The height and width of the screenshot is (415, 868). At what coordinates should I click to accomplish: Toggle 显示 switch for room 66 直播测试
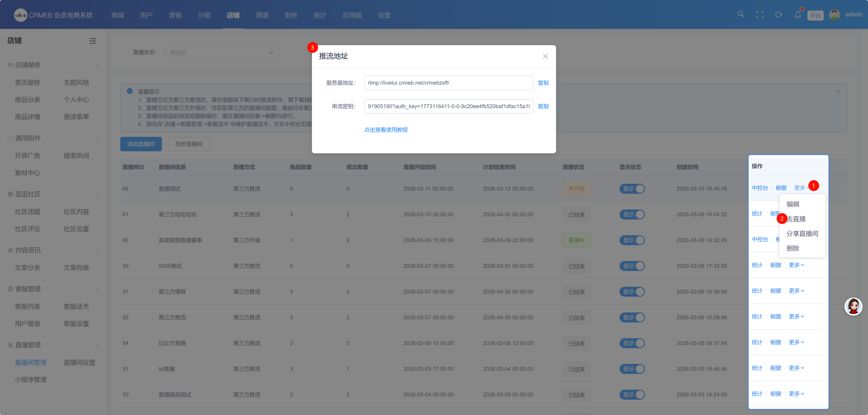(x=632, y=189)
